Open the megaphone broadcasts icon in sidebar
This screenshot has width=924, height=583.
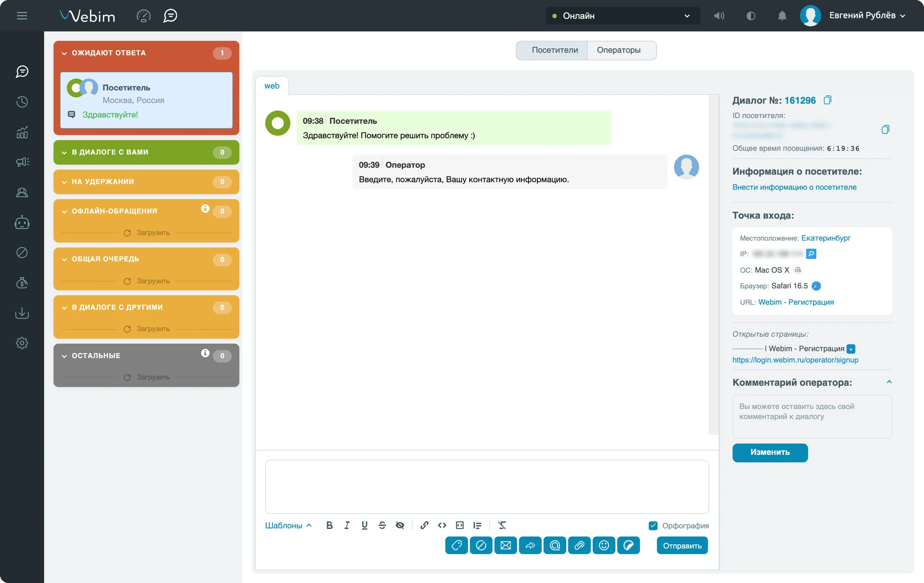coord(22,162)
